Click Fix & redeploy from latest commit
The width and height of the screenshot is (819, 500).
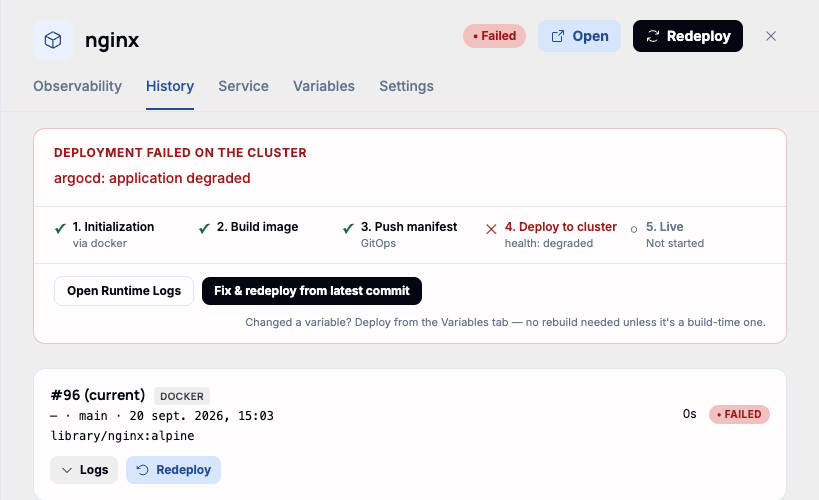click(x=312, y=291)
